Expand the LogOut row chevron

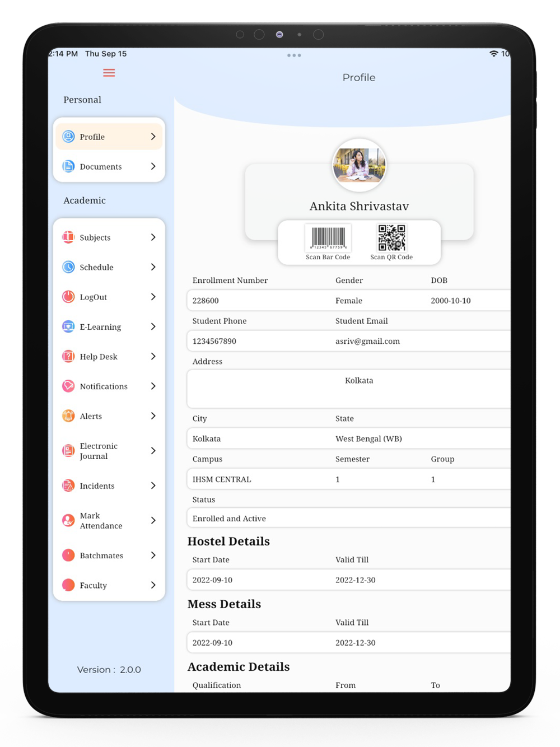pos(153,297)
